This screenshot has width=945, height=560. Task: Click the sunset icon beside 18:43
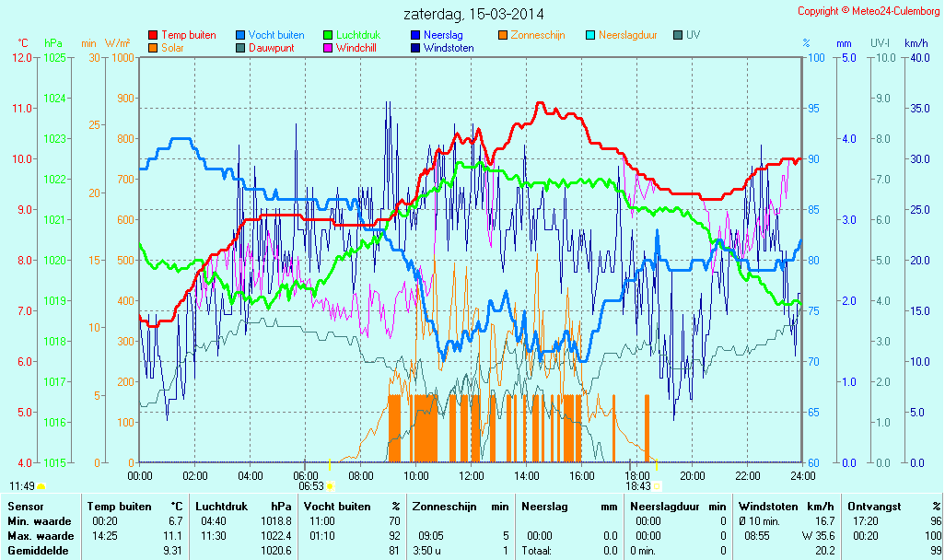[657, 486]
